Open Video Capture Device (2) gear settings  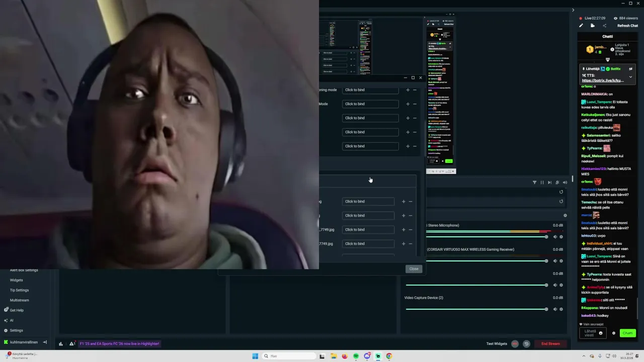561,309
